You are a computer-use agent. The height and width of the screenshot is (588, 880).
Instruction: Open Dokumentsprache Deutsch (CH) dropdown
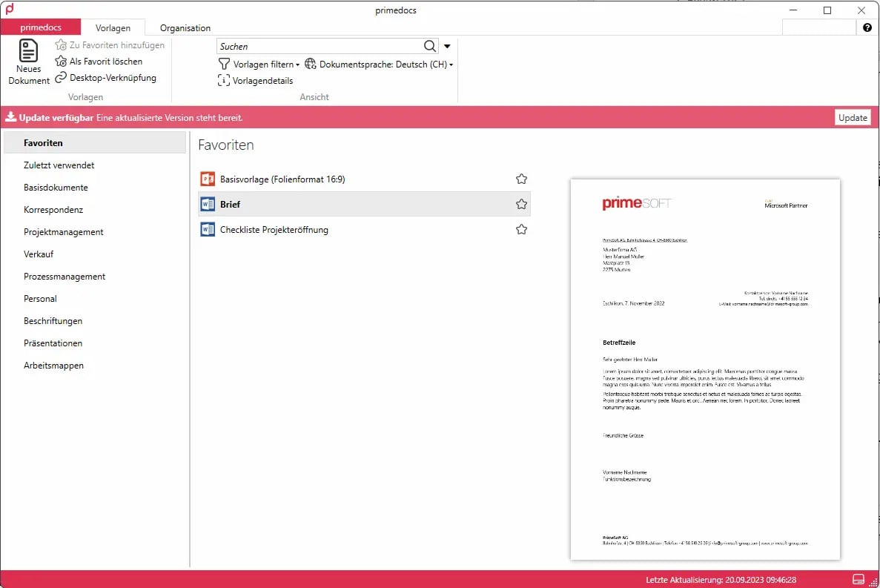451,65
